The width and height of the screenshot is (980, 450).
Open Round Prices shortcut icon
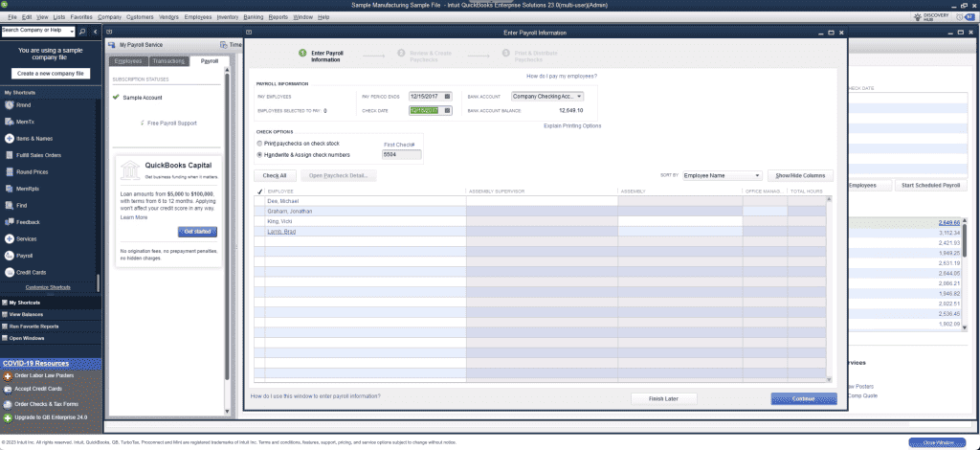click(x=10, y=172)
